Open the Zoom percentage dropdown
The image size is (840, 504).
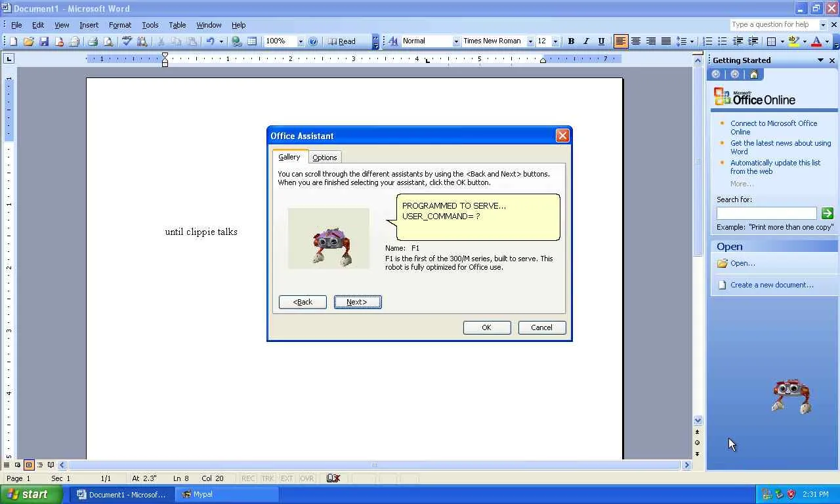pyautogui.click(x=301, y=41)
